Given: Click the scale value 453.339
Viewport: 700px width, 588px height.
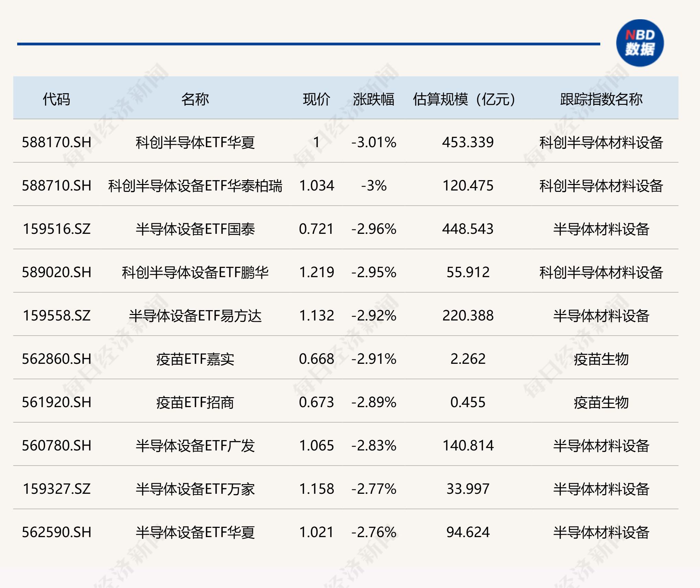Looking at the screenshot, I should pyautogui.click(x=468, y=142).
